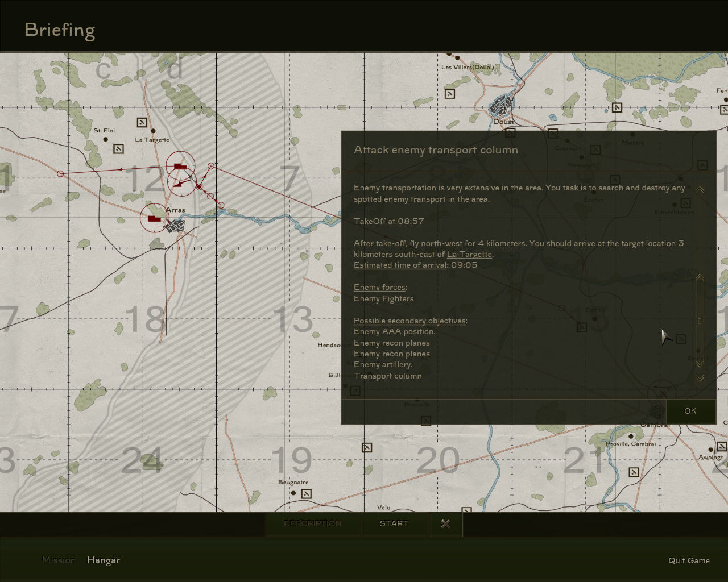Image resolution: width=728 pixels, height=582 pixels.
Task: Click the briefing text scrollbar thumb
Action: click(x=700, y=321)
